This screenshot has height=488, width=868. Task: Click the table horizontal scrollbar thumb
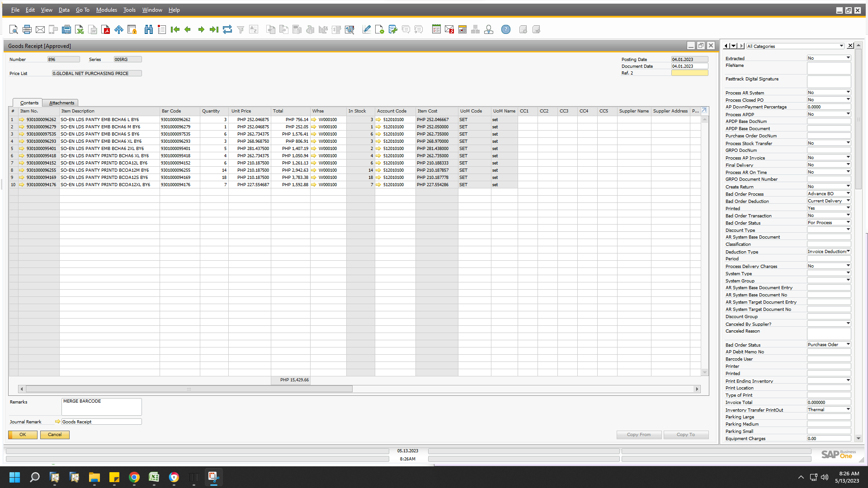click(x=189, y=389)
